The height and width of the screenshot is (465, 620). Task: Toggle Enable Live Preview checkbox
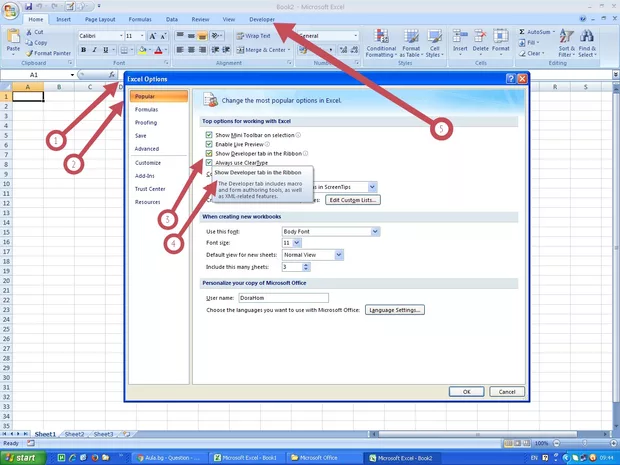point(209,144)
